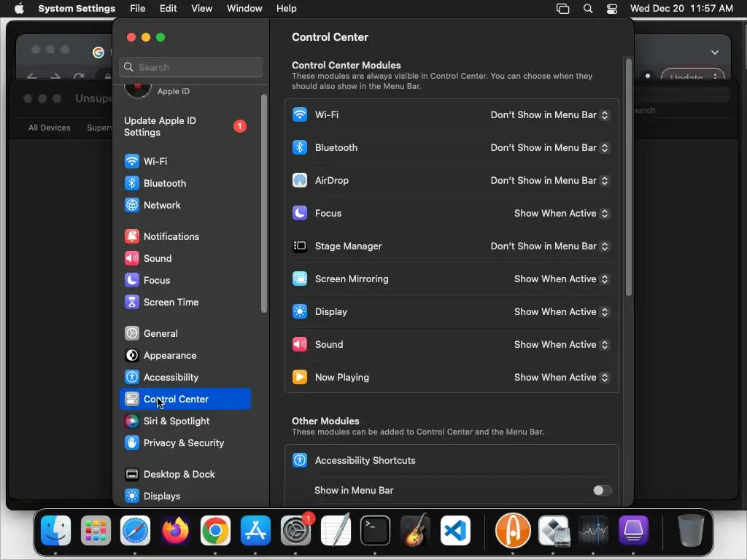Open Stage Manager menu bar dropdown
747x560 pixels.
(x=550, y=246)
